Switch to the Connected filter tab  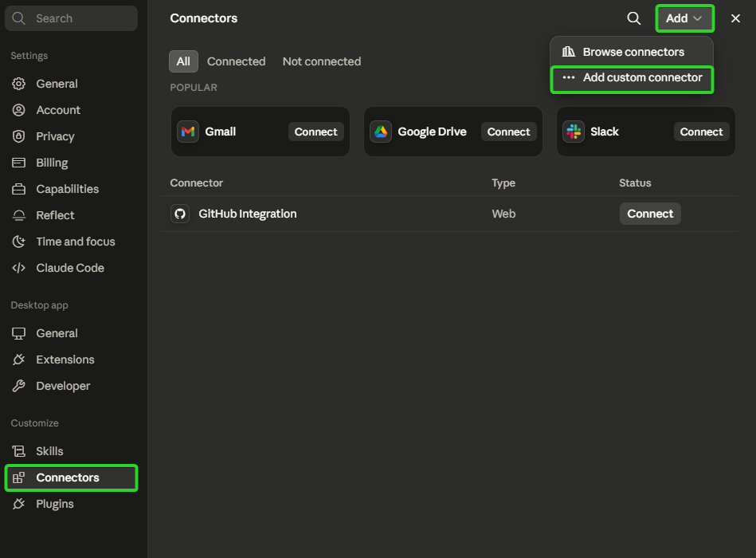point(237,61)
